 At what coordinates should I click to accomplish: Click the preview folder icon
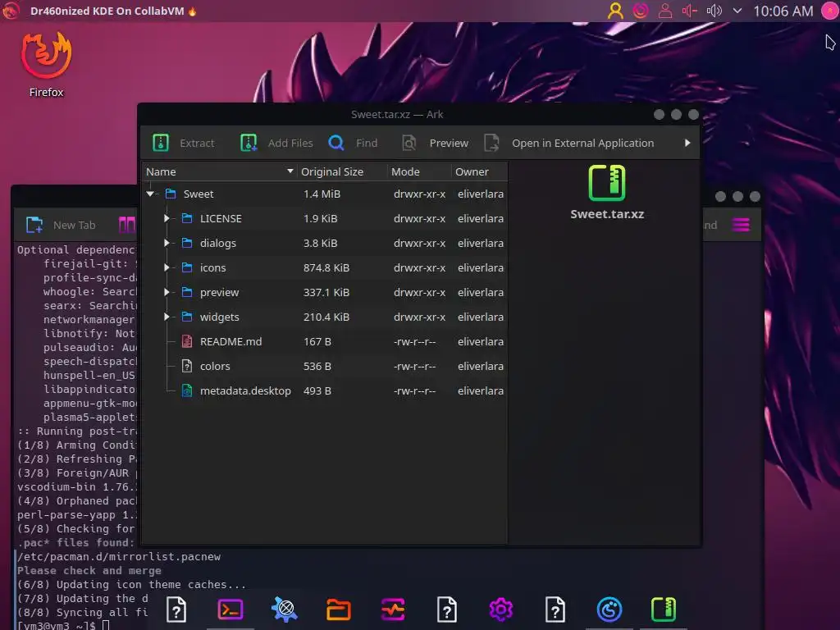(187, 293)
